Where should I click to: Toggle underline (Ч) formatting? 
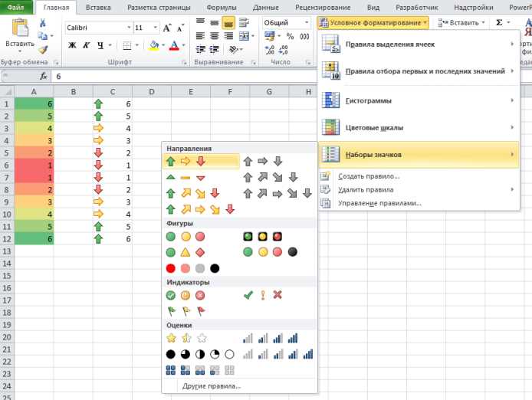pos(100,45)
